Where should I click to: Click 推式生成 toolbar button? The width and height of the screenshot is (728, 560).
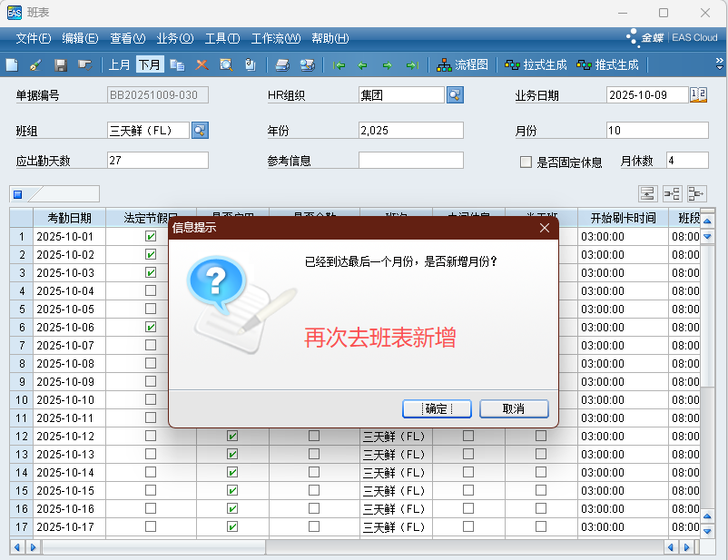[x=607, y=64]
